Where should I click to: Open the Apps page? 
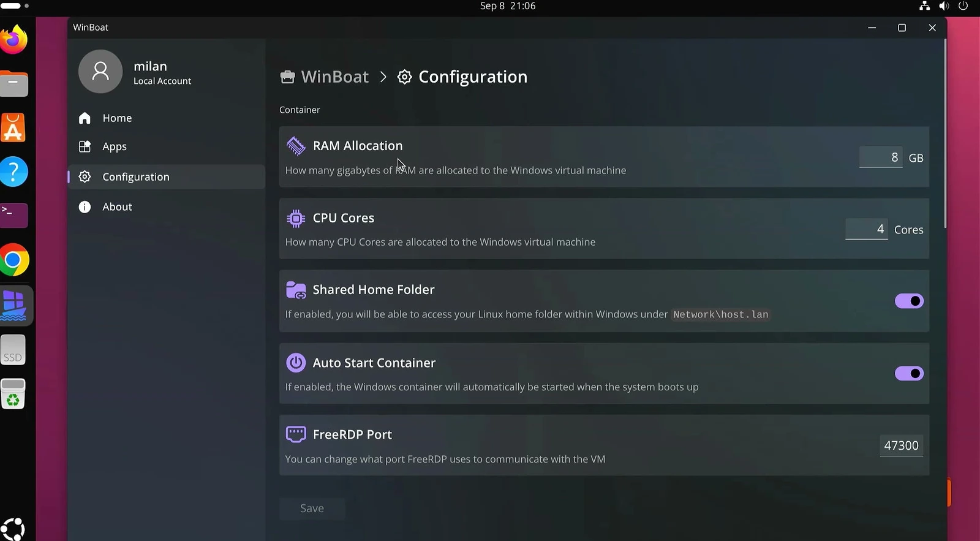(x=167, y=146)
